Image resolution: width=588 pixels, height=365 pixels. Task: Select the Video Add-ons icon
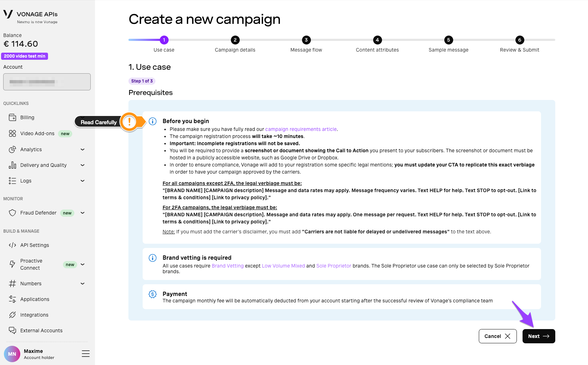pos(12,133)
